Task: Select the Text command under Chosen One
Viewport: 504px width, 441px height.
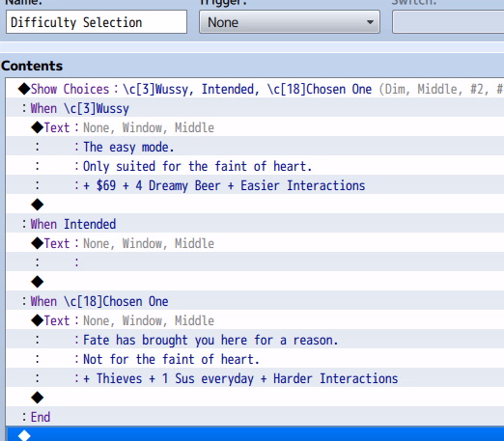Action: (255, 320)
